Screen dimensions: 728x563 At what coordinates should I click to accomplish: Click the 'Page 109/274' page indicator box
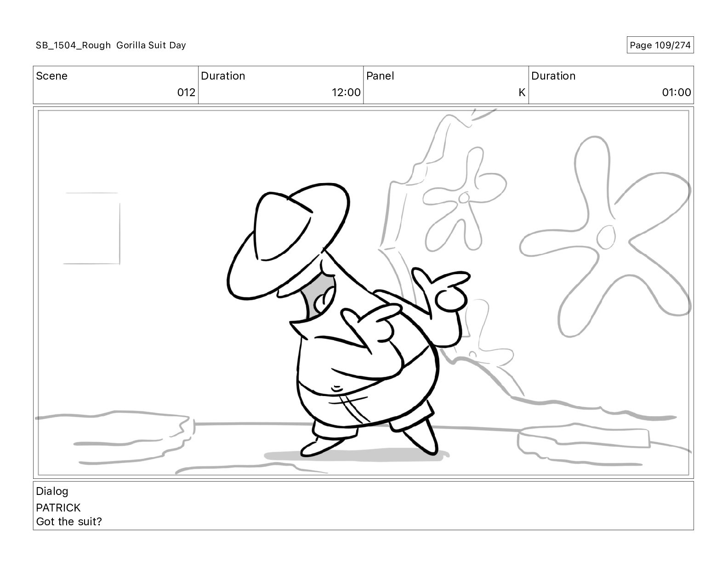pos(660,45)
